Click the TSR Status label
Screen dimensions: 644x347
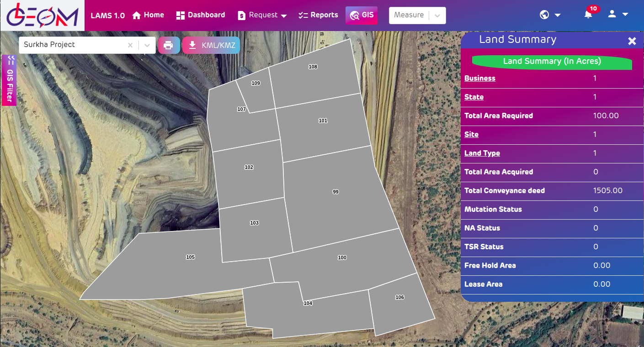[x=484, y=247]
